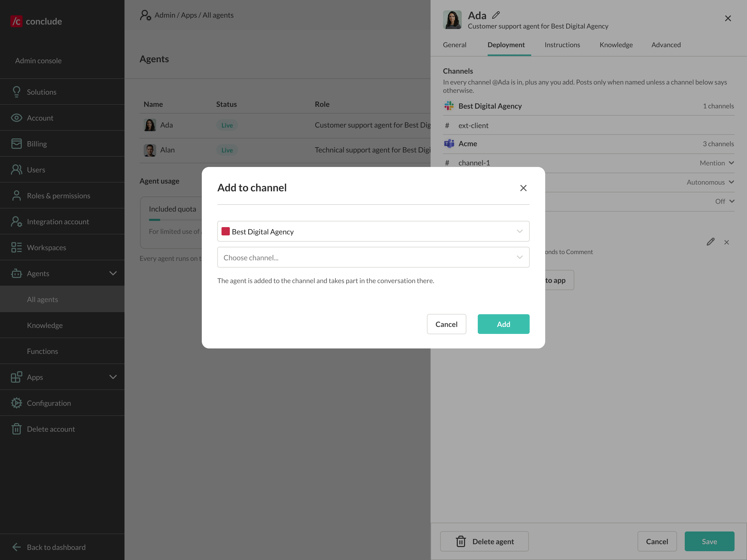Open the Advanced tab
The width and height of the screenshot is (747, 560).
point(666,45)
